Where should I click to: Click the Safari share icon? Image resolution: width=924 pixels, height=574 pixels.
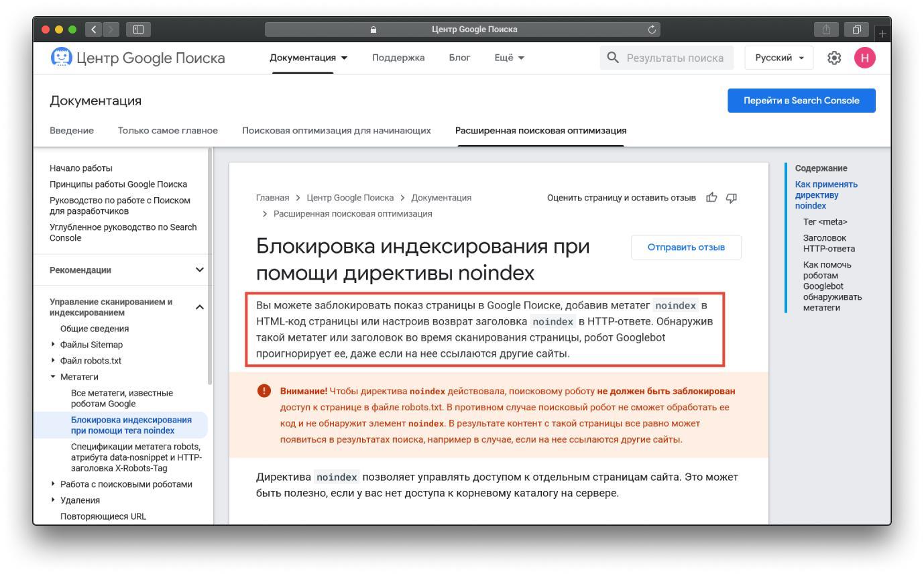click(x=826, y=30)
